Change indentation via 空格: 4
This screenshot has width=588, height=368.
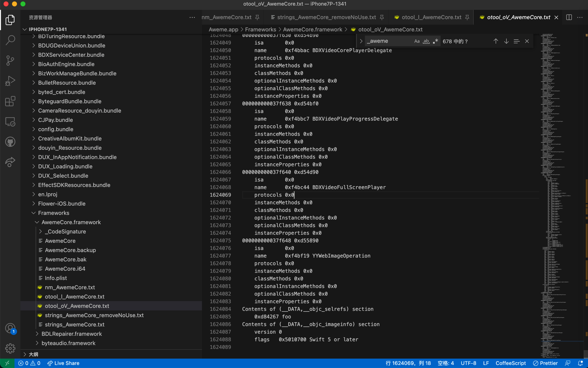tap(446, 363)
